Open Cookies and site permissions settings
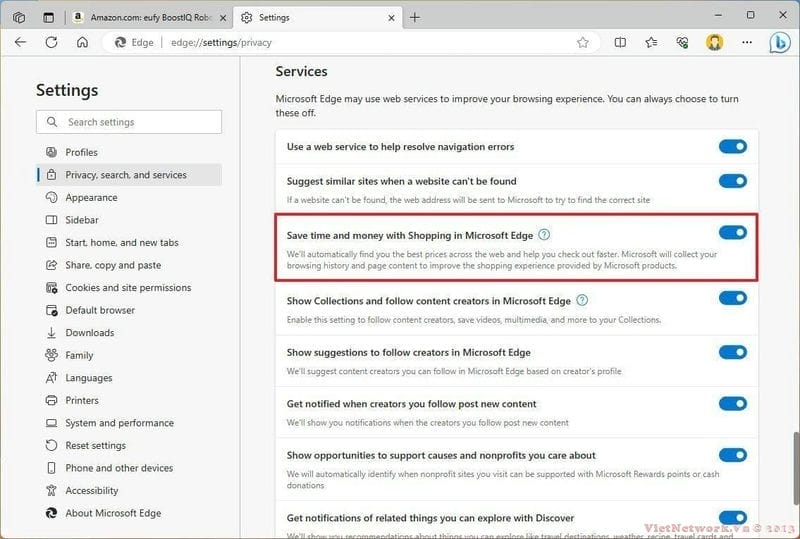Screen dimensions: 800x539 (x=126, y=288)
